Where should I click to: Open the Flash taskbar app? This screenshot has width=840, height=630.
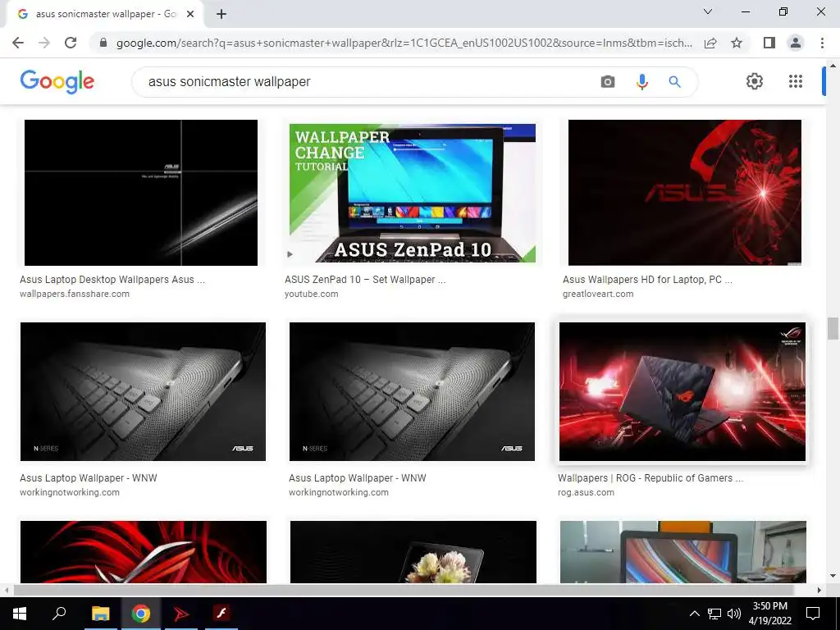[x=221, y=614]
